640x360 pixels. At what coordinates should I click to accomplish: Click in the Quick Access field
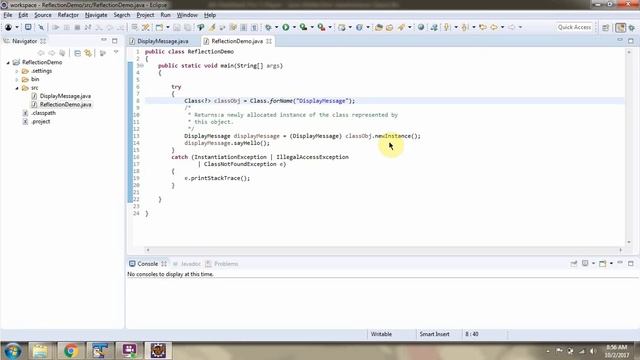[574, 27]
